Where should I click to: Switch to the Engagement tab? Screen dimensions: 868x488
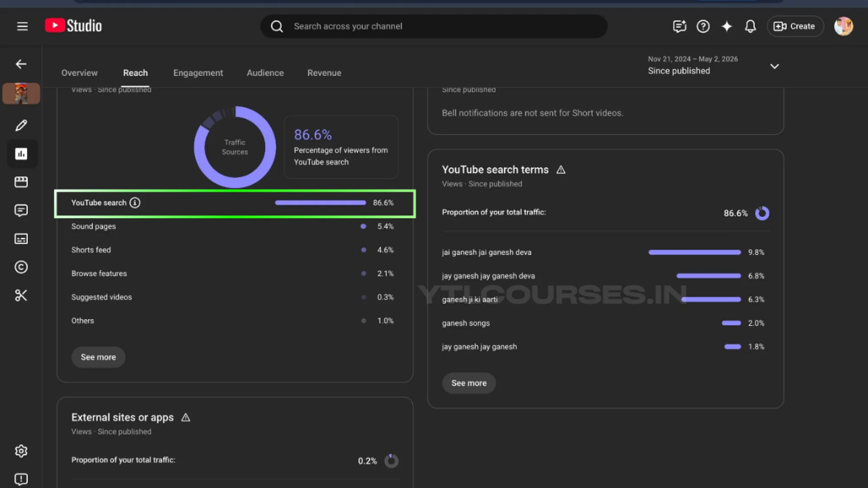(198, 73)
